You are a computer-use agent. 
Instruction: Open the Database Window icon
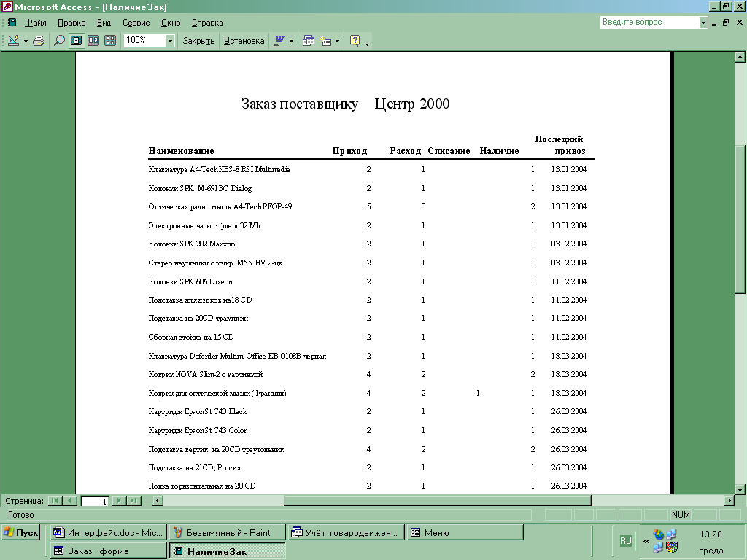pyautogui.click(x=309, y=41)
